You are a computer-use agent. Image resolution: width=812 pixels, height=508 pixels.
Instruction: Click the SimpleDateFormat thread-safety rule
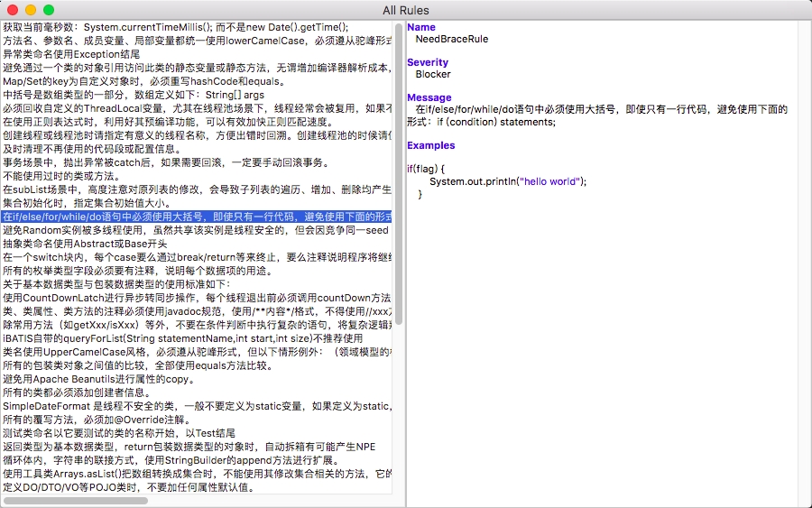pos(180,407)
